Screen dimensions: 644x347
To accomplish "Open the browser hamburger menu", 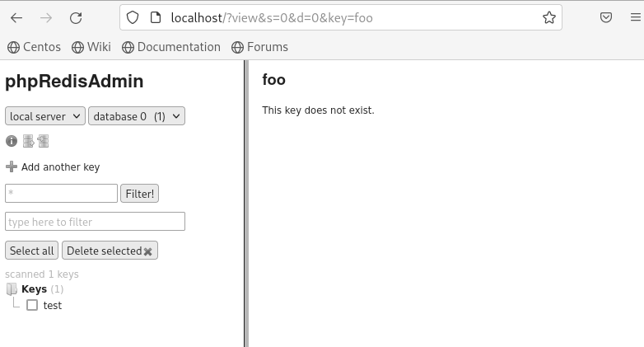I will [636, 17].
